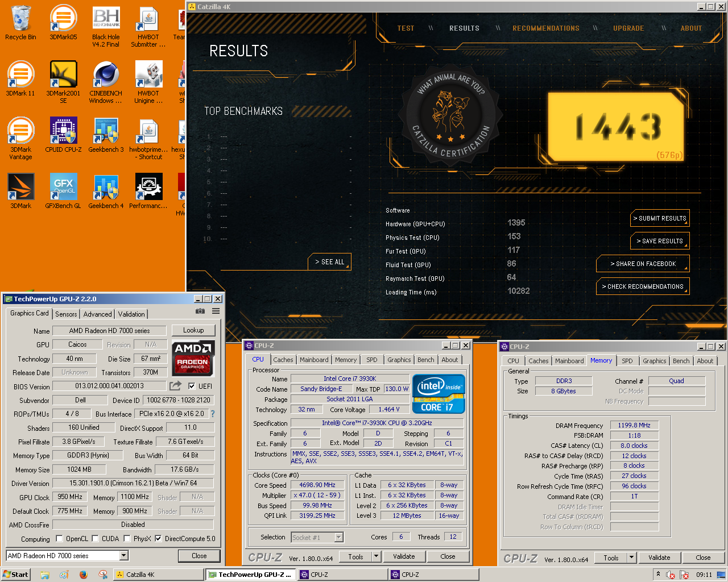Open CPUID CPU-Z desktop shortcut
Image resolution: width=728 pixels, height=582 pixels.
point(63,135)
